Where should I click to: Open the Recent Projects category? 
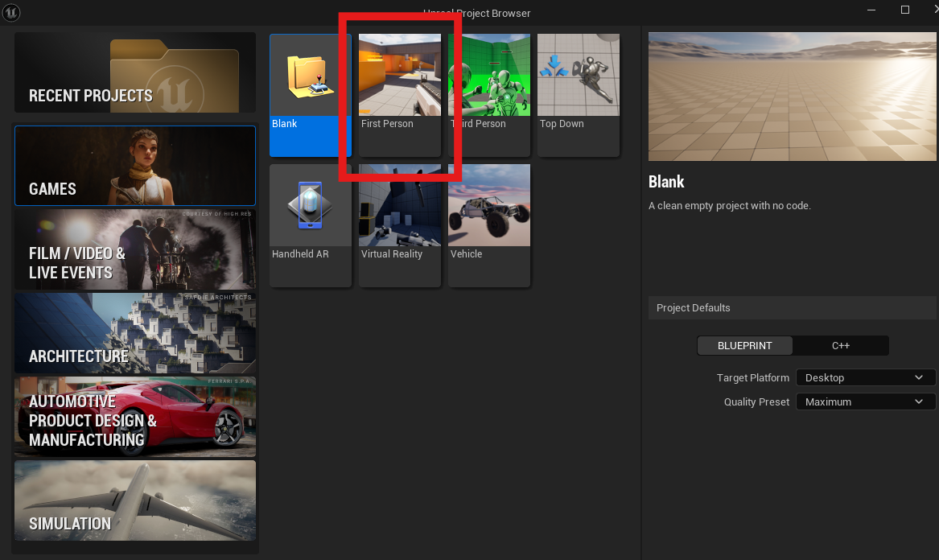pyautogui.click(x=135, y=73)
